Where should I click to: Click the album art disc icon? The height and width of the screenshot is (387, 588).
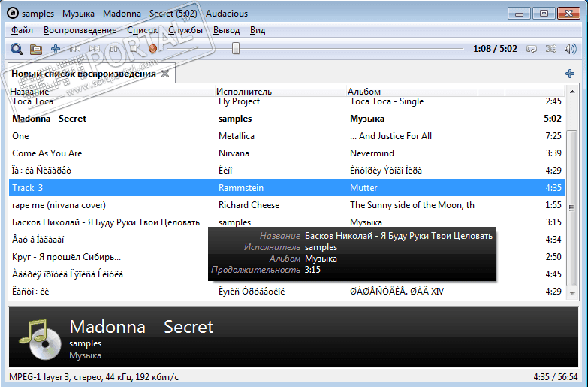(40, 338)
